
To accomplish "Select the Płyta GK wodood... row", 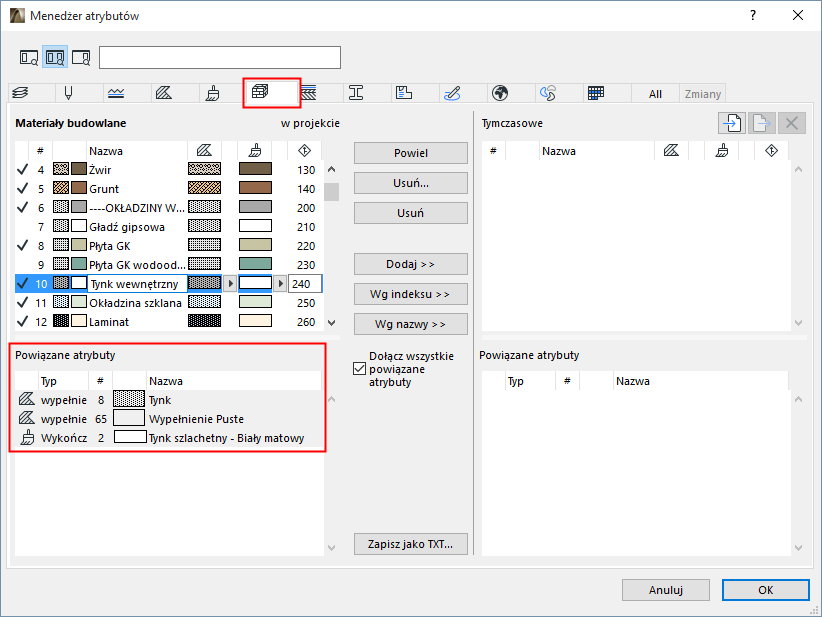I will tap(169, 265).
